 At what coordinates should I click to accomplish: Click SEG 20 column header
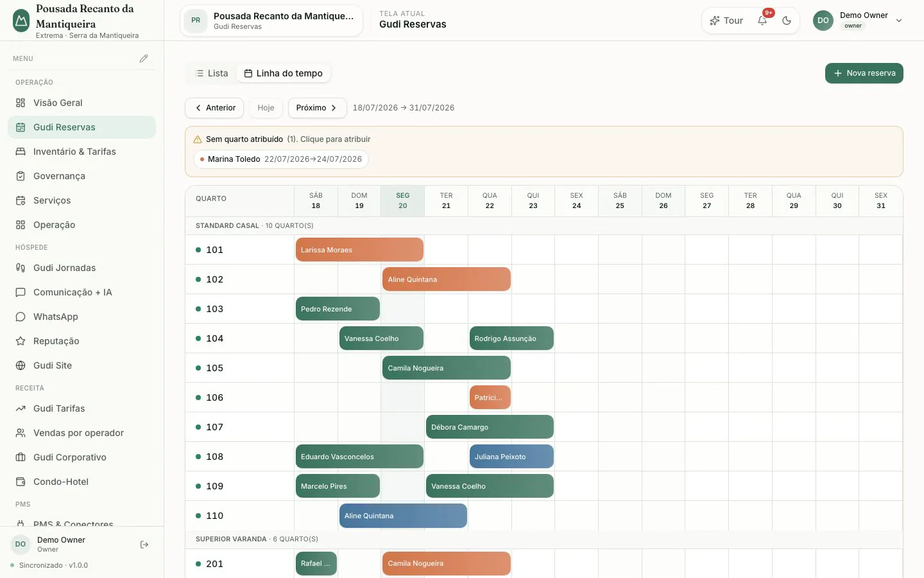(403, 201)
